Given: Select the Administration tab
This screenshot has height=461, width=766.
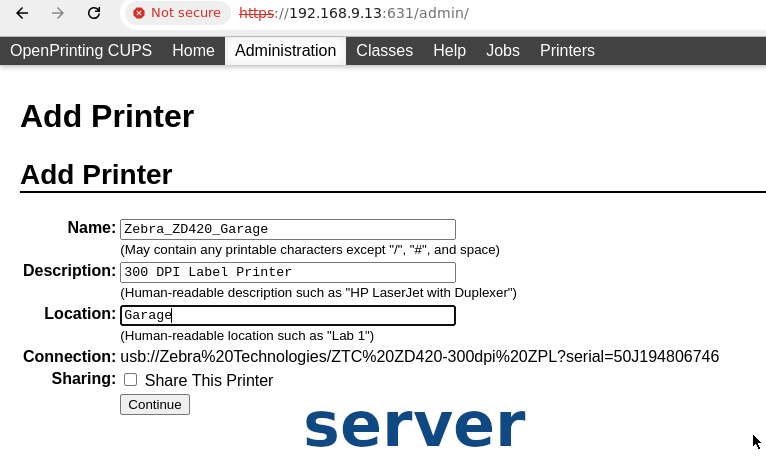Looking at the screenshot, I should tap(285, 51).
